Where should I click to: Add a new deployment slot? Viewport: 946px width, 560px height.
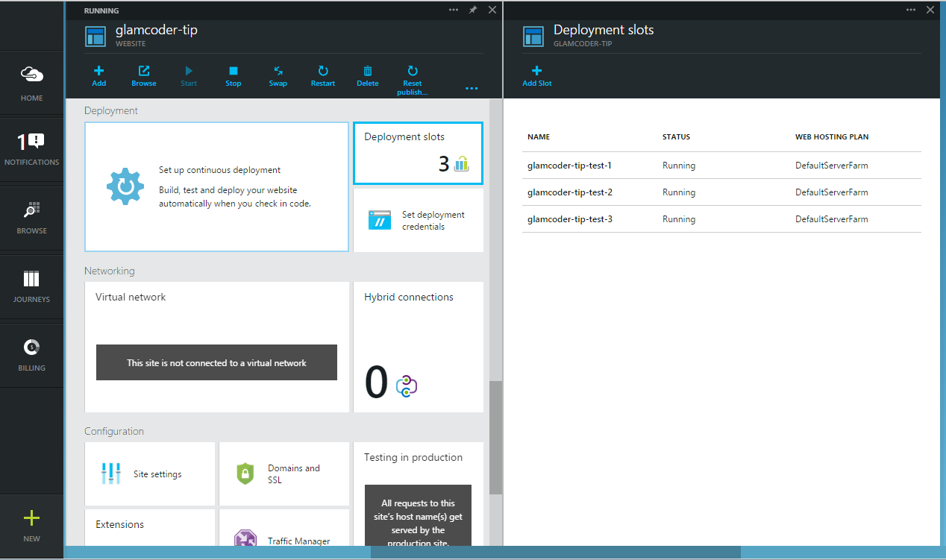[x=536, y=76]
